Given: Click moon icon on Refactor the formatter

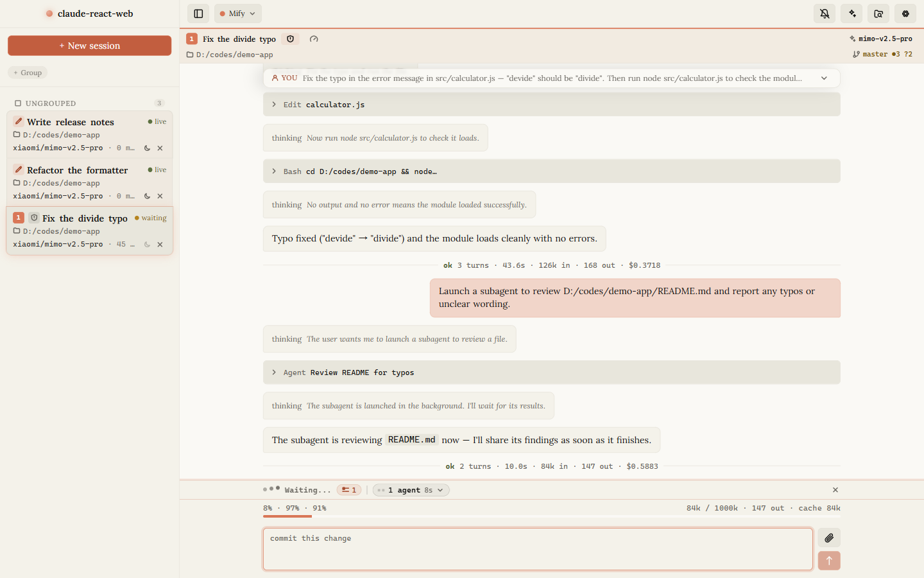Looking at the screenshot, I should 147,197.
